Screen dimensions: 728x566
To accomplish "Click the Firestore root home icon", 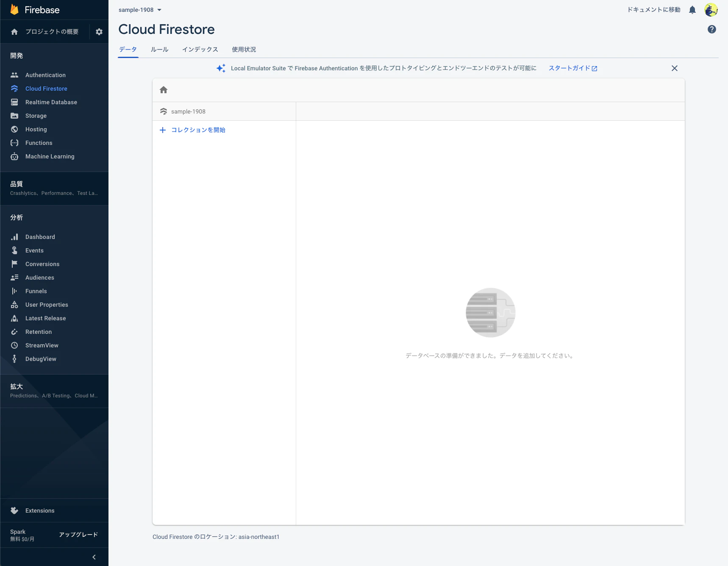I will pyautogui.click(x=164, y=90).
